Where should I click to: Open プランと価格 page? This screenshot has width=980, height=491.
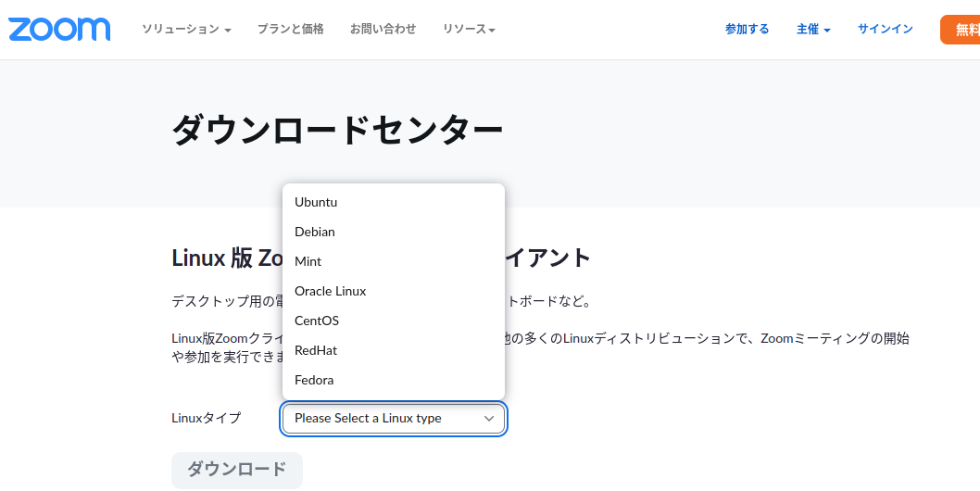(291, 29)
